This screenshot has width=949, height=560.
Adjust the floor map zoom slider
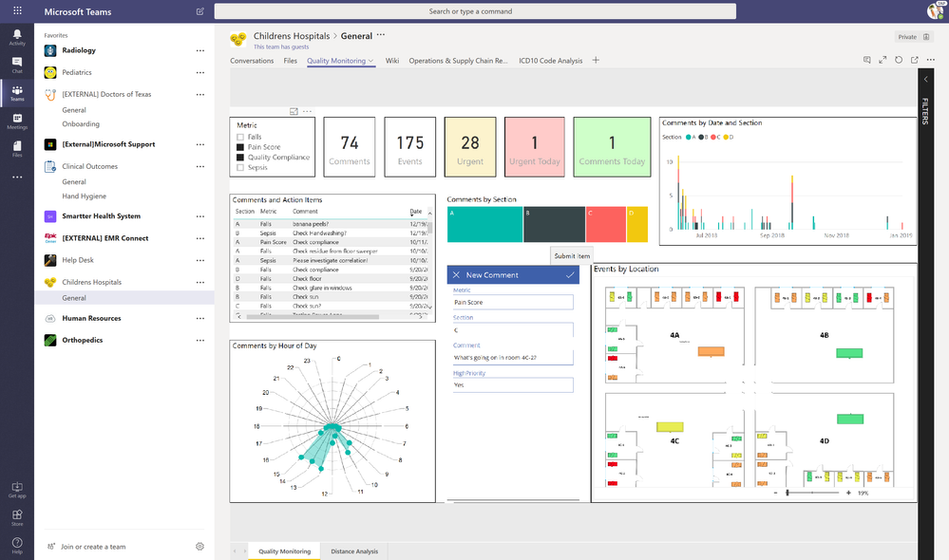tap(788, 493)
